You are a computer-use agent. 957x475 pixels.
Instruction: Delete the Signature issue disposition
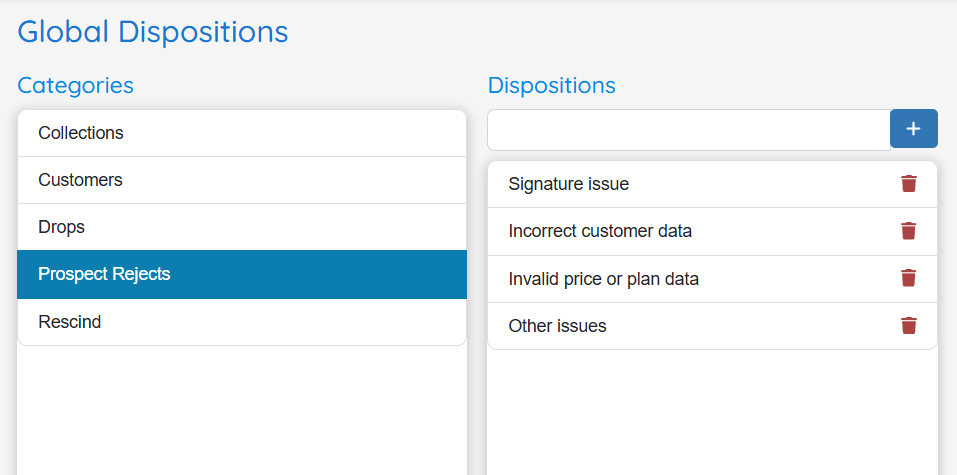[x=909, y=184]
